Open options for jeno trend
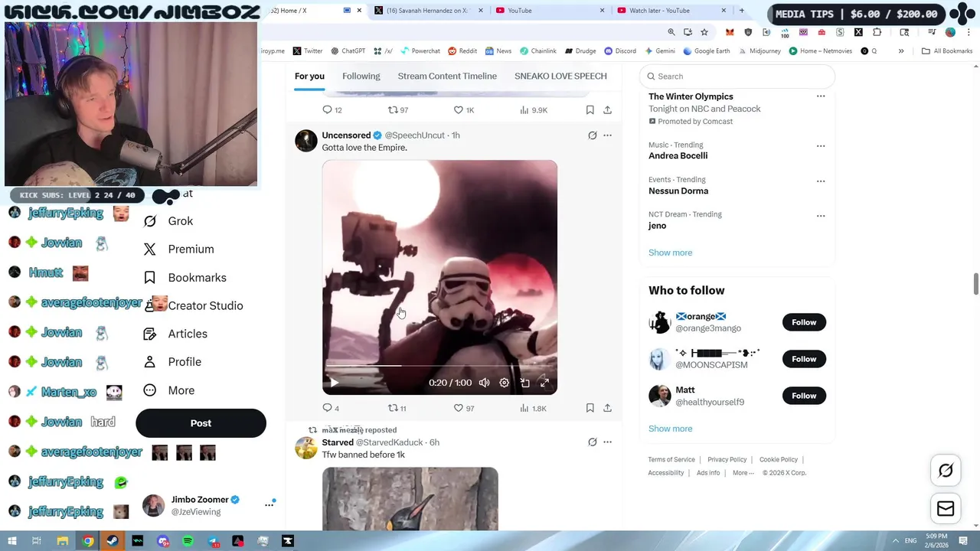Viewport: 980px width, 551px height. (821, 215)
